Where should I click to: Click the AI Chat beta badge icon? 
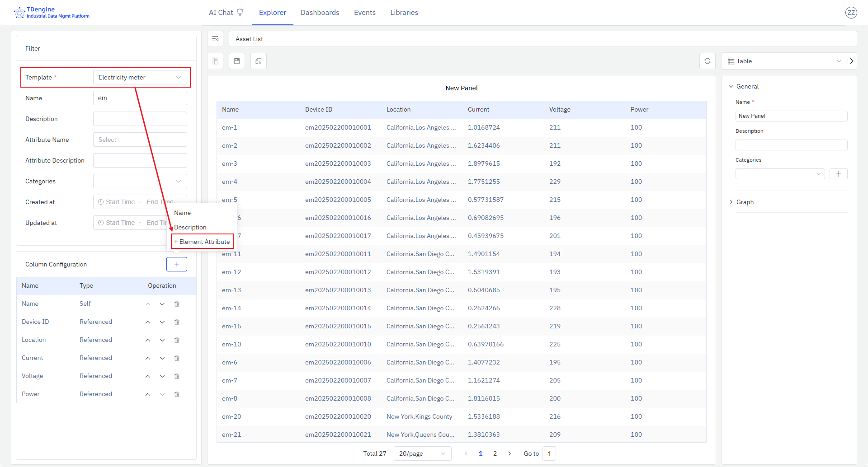tap(240, 11)
